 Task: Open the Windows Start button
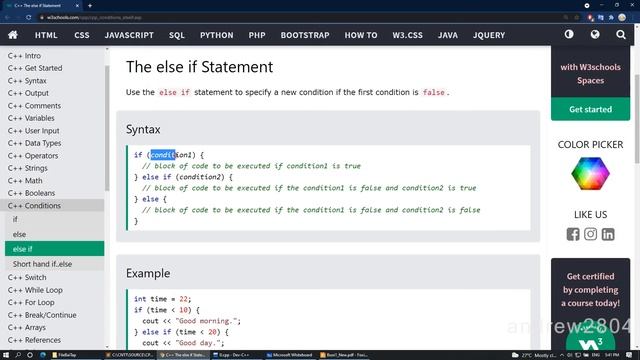pos(6,355)
